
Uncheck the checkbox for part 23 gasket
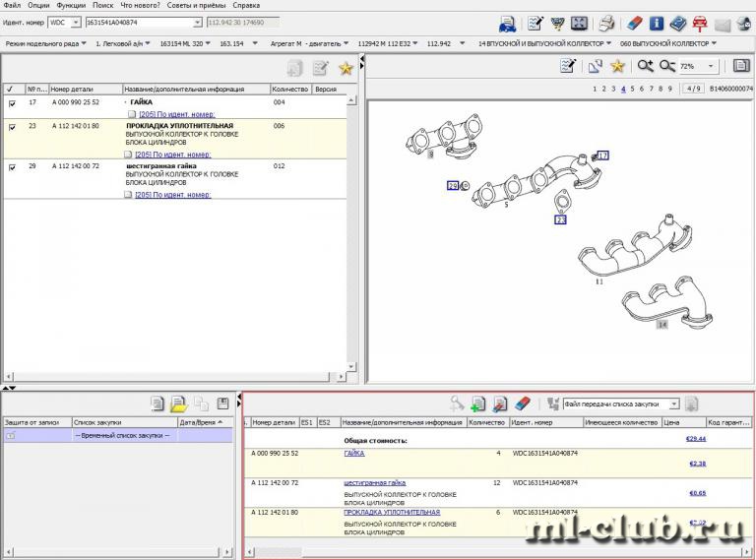click(12, 127)
